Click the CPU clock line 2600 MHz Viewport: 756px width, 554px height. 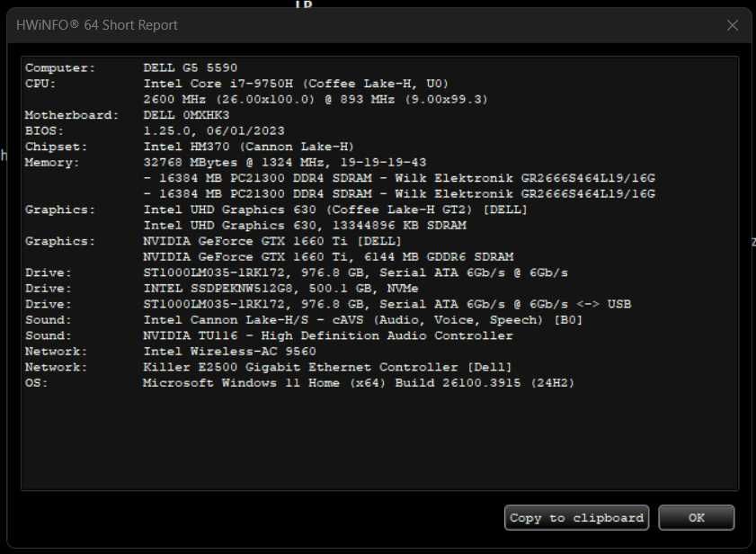click(316, 100)
